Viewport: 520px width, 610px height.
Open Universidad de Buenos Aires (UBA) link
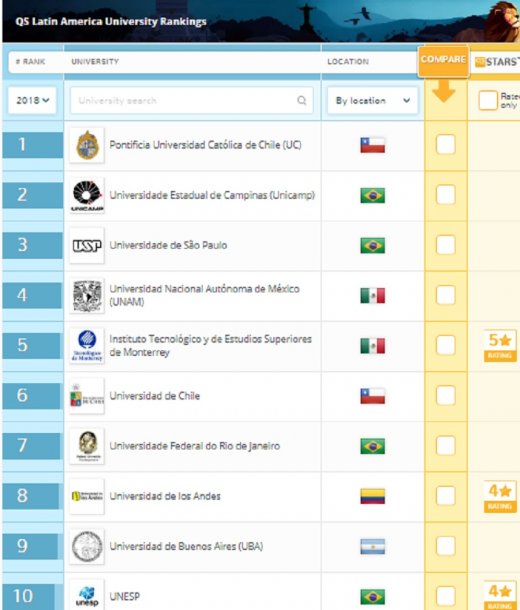(186, 546)
